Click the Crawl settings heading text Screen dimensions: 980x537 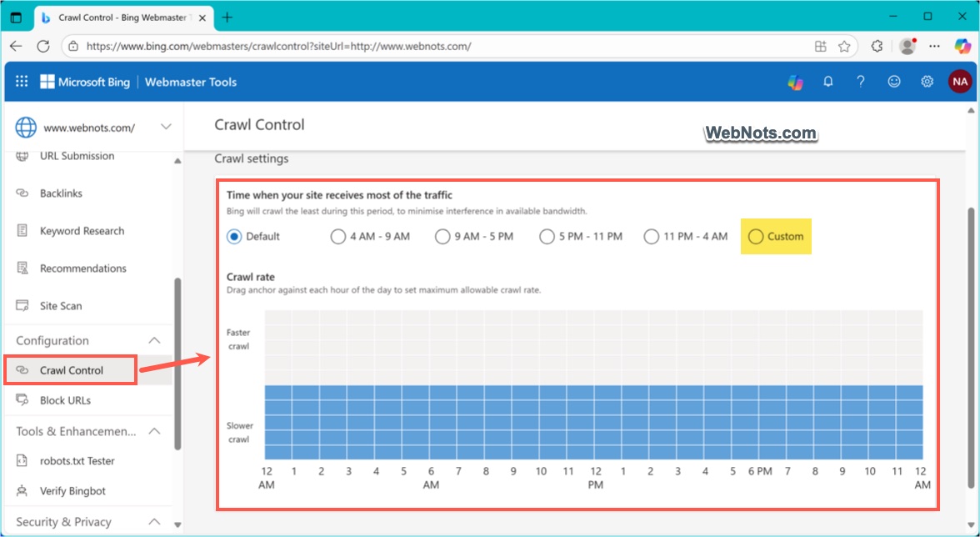tap(252, 158)
